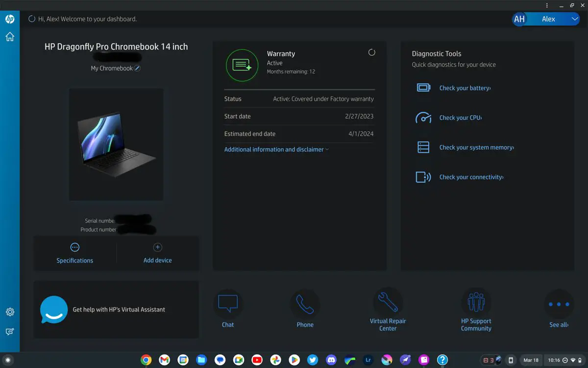Open the feedback icon in the sidebar
Screen dimensions: 588x368
click(x=10, y=332)
